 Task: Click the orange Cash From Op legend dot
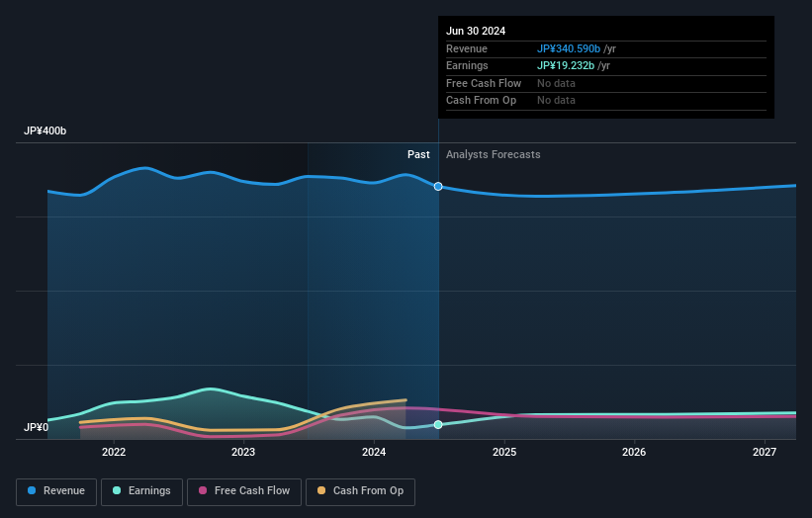[x=321, y=490]
